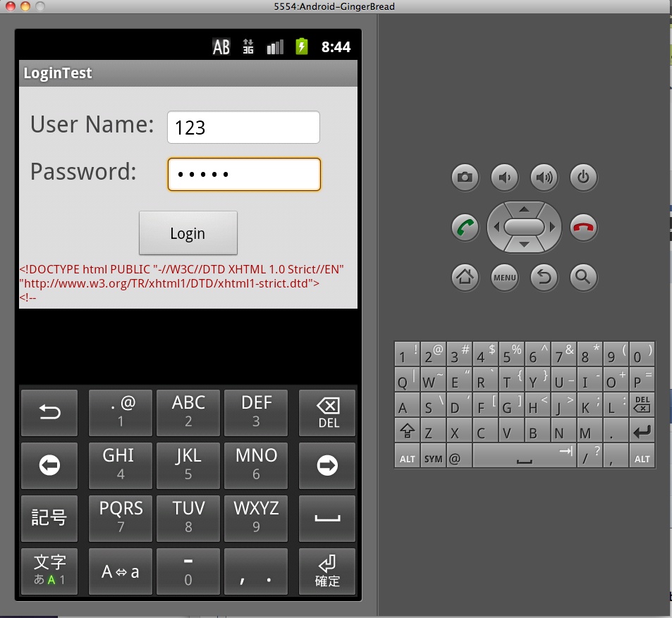Tap the Login button

188,233
